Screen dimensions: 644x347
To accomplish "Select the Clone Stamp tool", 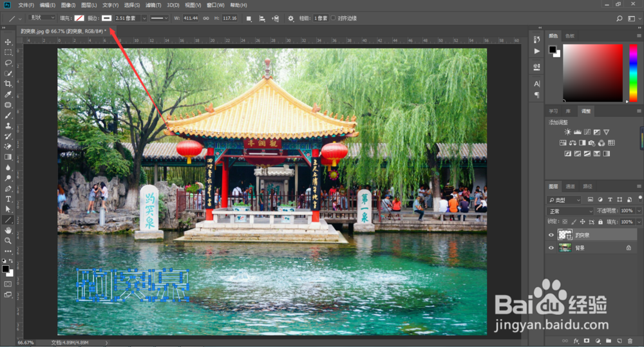I will pos(8,126).
